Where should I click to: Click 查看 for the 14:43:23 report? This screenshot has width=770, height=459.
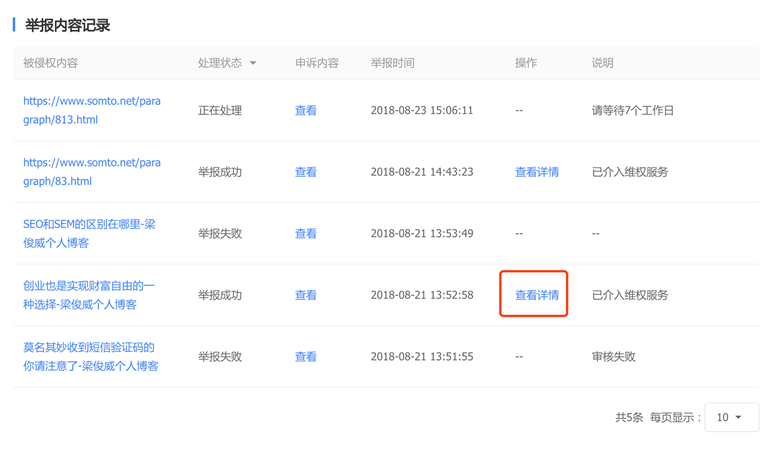[x=306, y=172]
